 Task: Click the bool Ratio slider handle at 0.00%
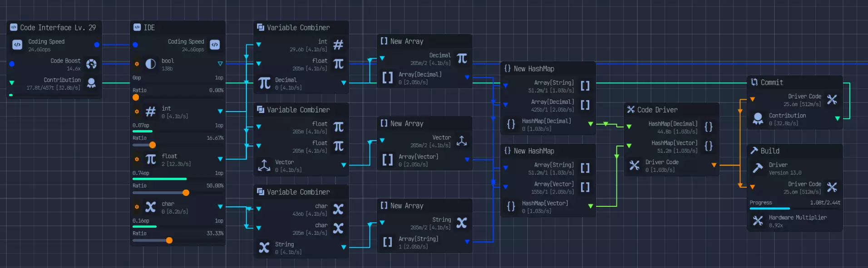coord(136,97)
